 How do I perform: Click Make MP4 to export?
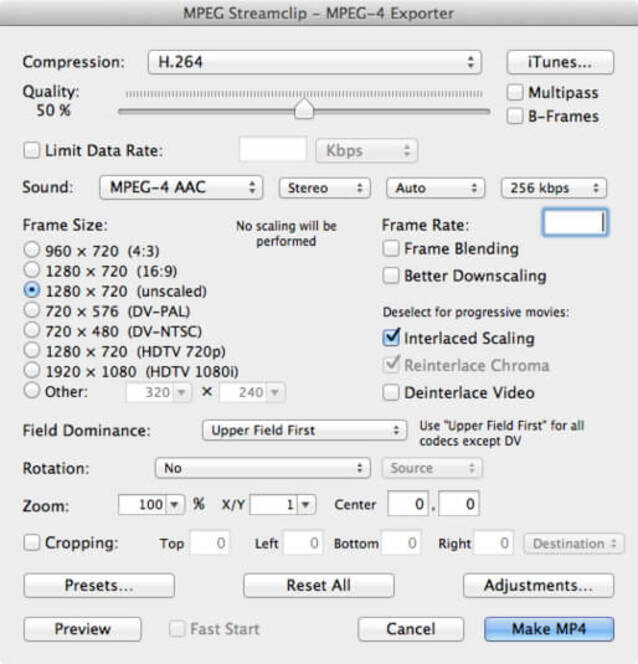click(x=548, y=629)
